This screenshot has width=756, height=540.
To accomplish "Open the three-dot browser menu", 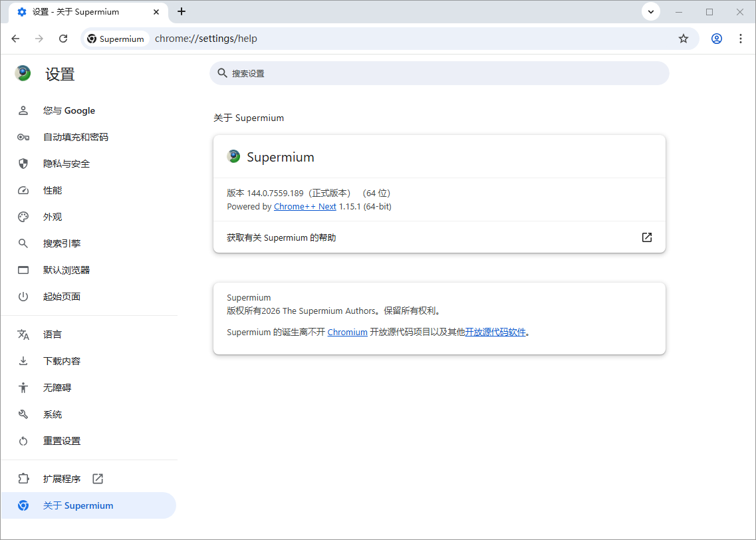I will click(x=741, y=39).
